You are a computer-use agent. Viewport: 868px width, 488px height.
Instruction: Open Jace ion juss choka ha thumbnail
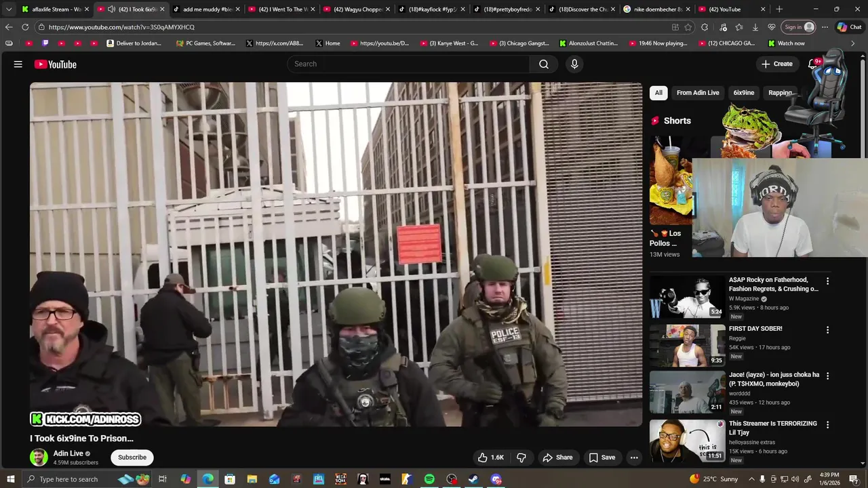coord(687,392)
